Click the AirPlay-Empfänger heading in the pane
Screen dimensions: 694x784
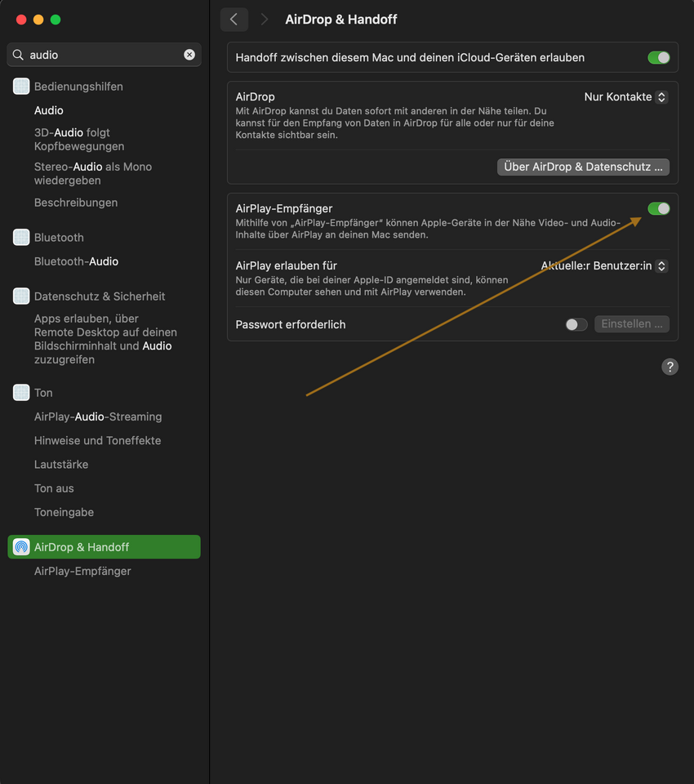pyautogui.click(x=284, y=208)
